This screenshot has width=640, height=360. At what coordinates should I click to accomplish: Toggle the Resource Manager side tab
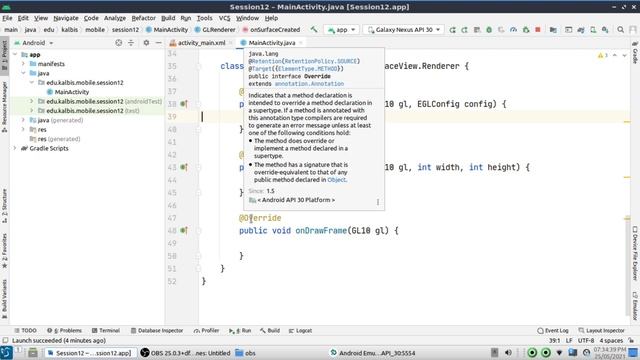click(4, 106)
